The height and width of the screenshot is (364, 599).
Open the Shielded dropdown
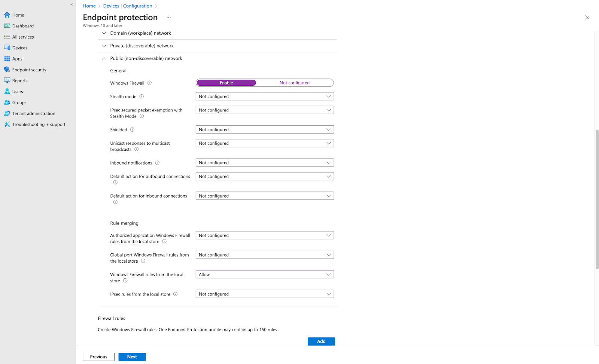(x=265, y=129)
